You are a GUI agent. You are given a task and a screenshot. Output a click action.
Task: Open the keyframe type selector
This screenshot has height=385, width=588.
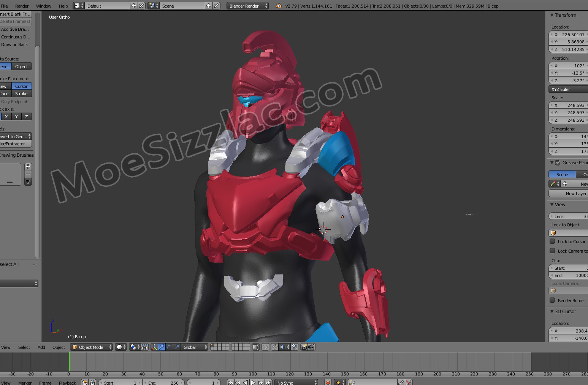click(x=340, y=382)
